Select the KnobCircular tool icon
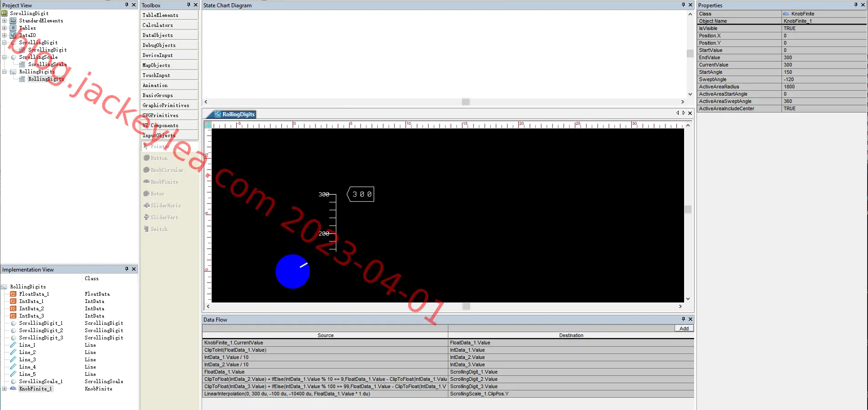This screenshot has width=868, height=410. tap(147, 170)
